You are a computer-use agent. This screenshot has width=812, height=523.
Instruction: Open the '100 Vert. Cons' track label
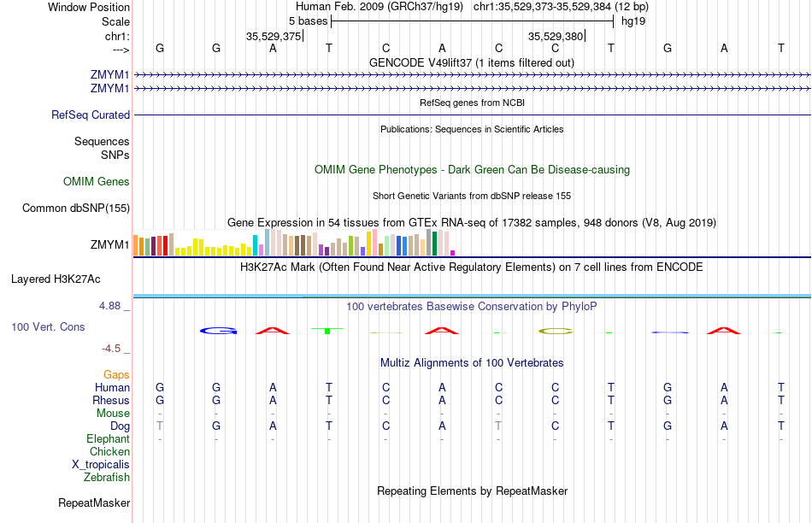pyautogui.click(x=48, y=326)
